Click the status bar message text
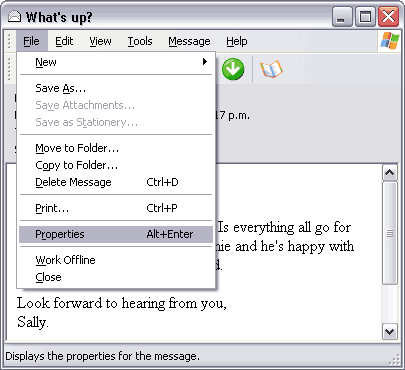This screenshot has width=405, height=370. [x=103, y=356]
